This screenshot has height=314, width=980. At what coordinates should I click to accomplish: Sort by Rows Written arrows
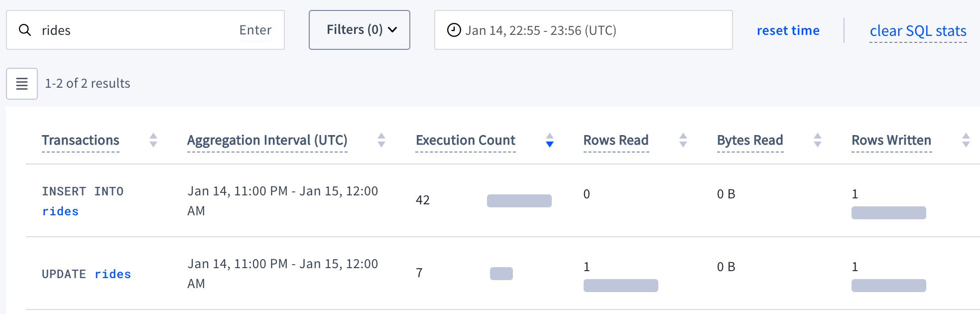coord(966,141)
